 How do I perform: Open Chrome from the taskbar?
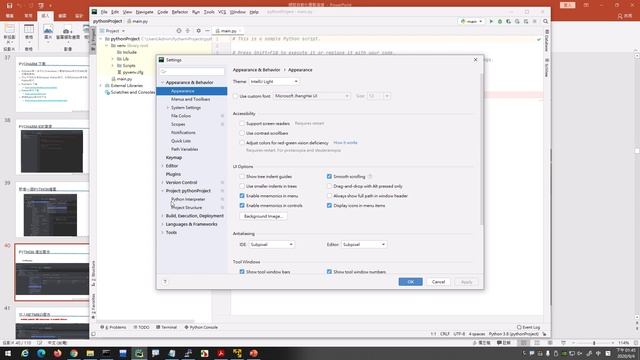point(74,353)
